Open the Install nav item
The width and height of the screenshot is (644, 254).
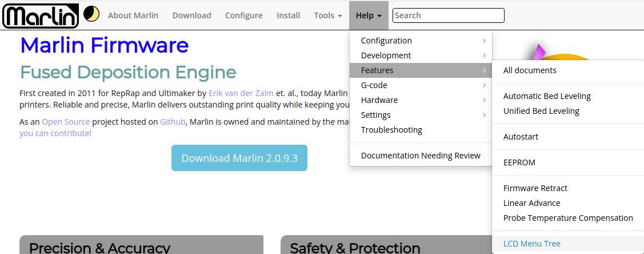coord(289,15)
